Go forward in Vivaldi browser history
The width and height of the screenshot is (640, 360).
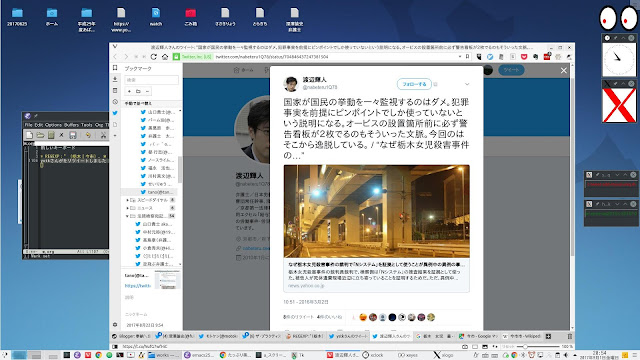click(x=126, y=57)
